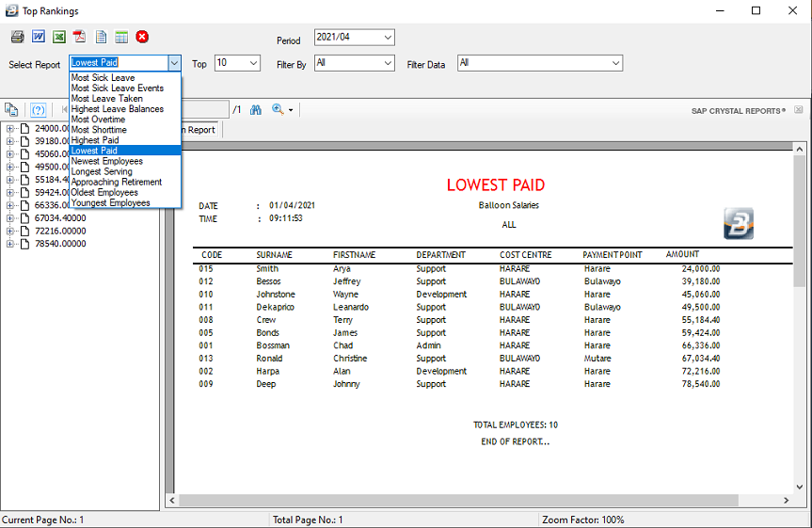Click amount 78,540.00 in report
This screenshot has width=812, height=528.
click(x=701, y=384)
